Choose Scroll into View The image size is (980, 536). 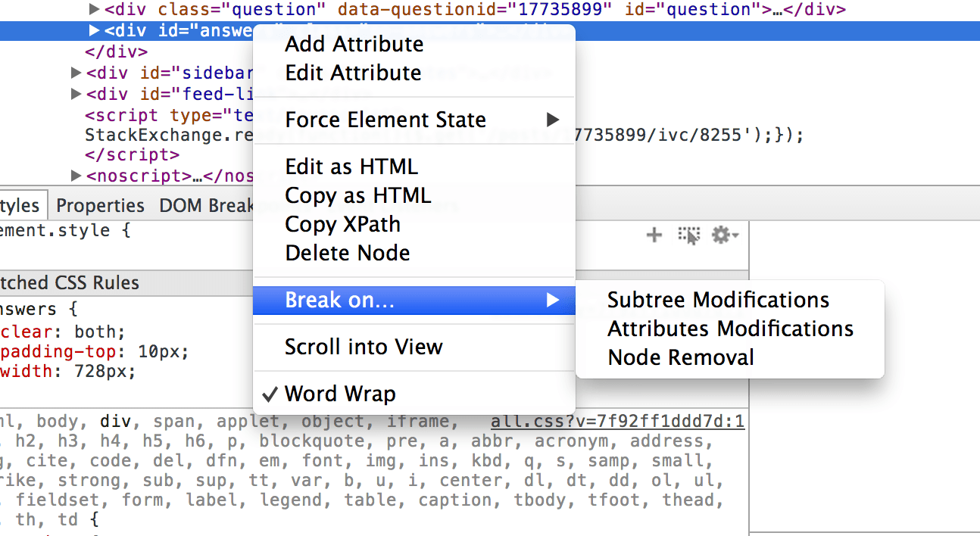click(x=414, y=347)
